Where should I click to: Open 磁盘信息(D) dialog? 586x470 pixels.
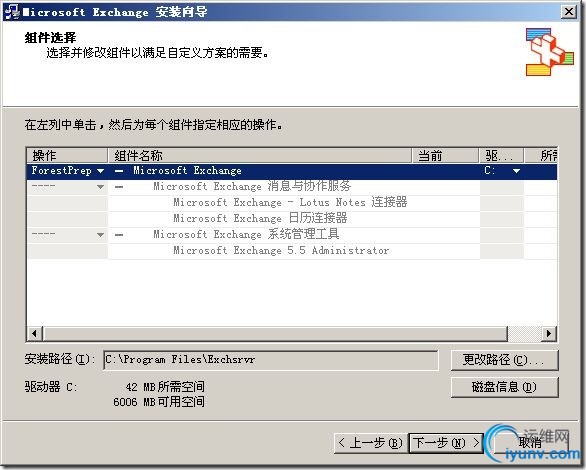(505, 387)
